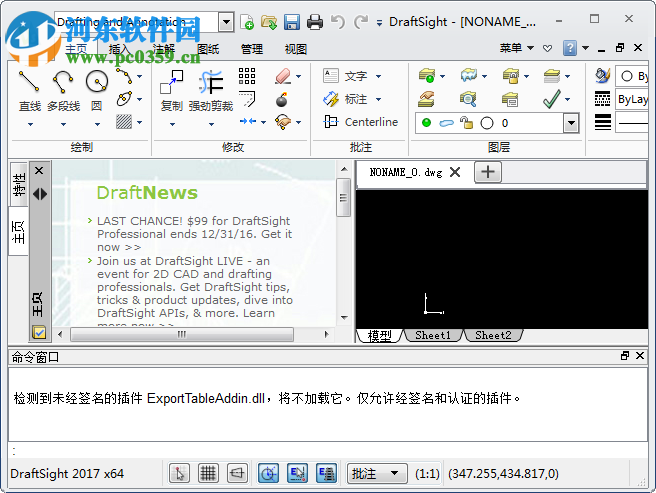Close the Home palette with X

click(x=39, y=170)
